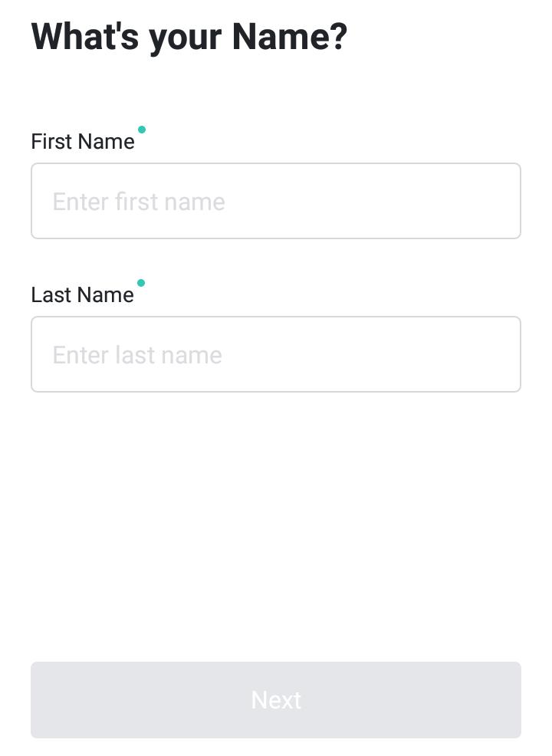Click the "Enter first name" placeholder text
Image resolution: width=552 pixels, height=756 pixels.
[139, 202]
